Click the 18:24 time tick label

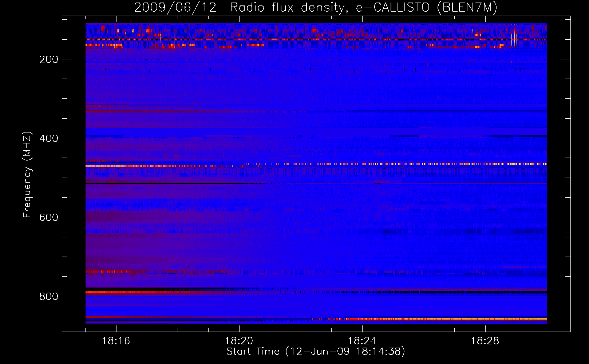tap(362, 341)
